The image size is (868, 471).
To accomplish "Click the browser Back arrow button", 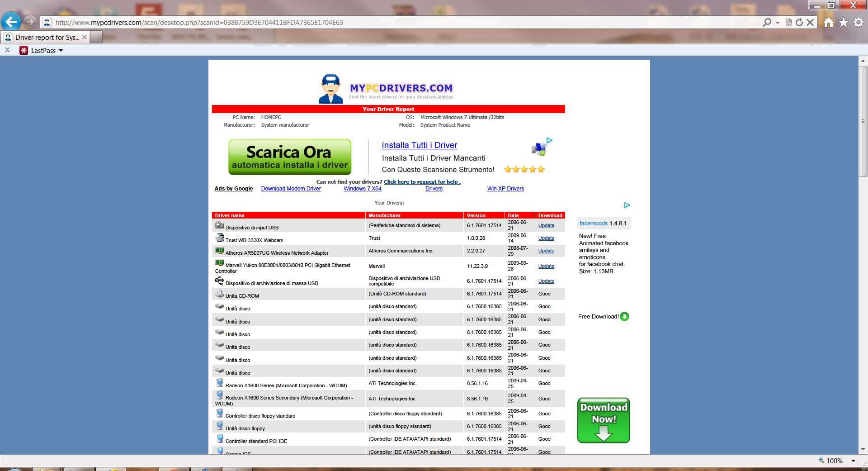I will 11,22.
